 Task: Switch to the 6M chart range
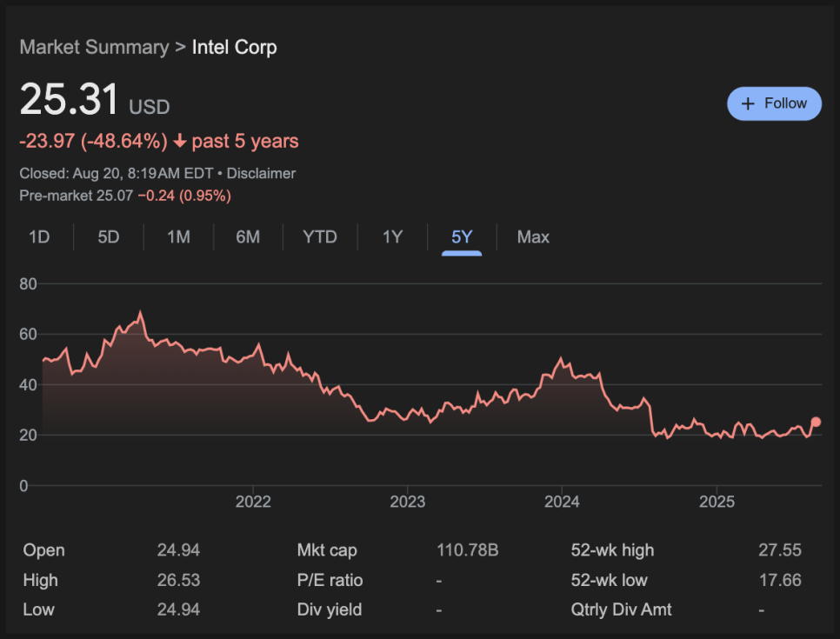(248, 236)
